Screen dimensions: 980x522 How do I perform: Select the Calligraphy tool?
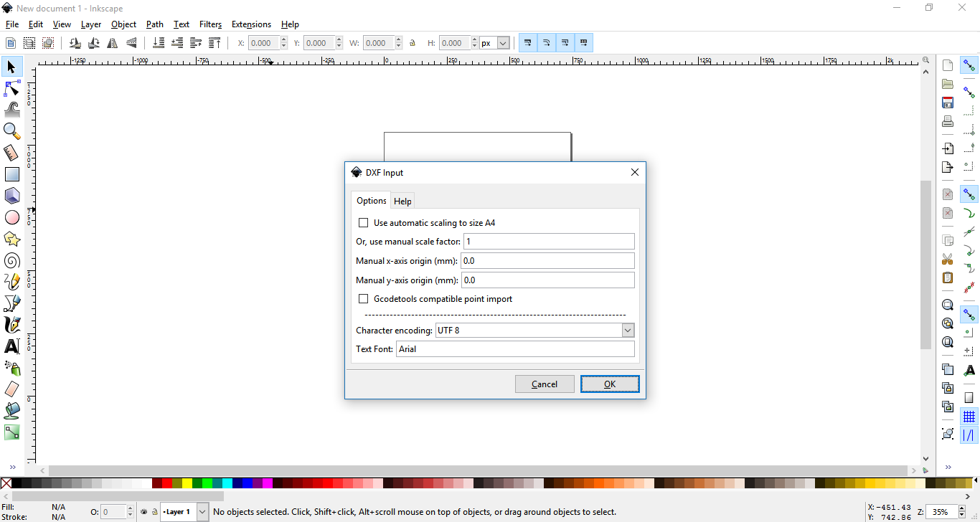pyautogui.click(x=11, y=325)
